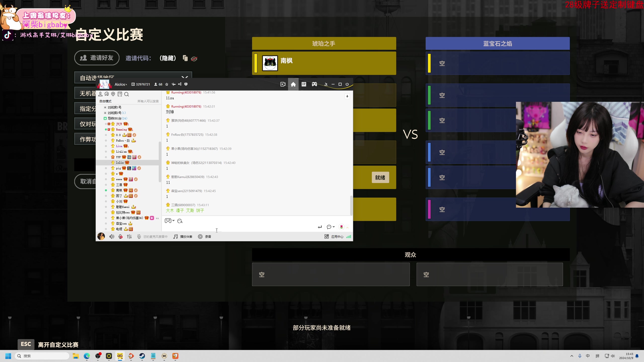This screenshot has width=644, height=362.
Task: Click the user avatar in YY bottom bar
Action: click(x=101, y=236)
